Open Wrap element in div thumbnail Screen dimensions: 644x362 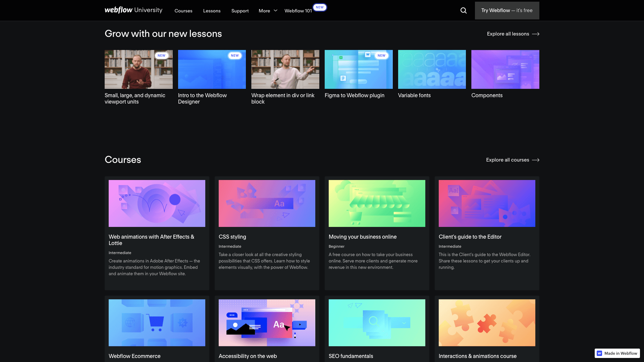coord(285,69)
